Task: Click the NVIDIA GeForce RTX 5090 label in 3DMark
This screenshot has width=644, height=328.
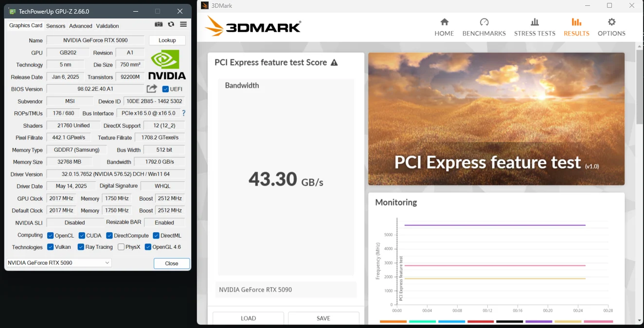Action: 255,290
